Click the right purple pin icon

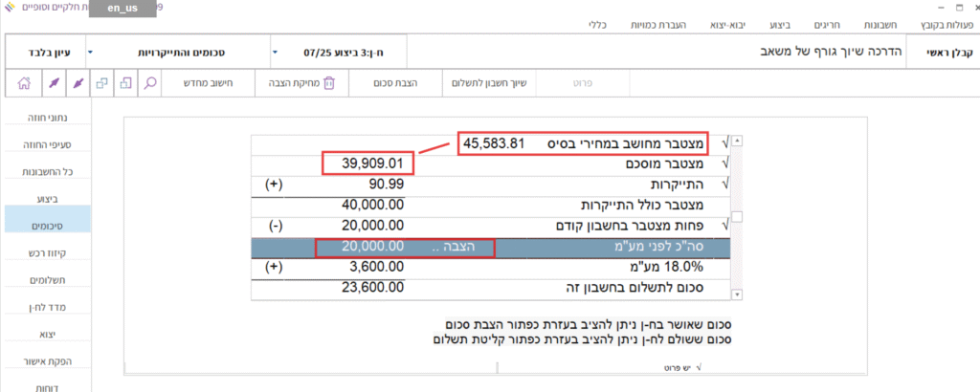point(77,83)
